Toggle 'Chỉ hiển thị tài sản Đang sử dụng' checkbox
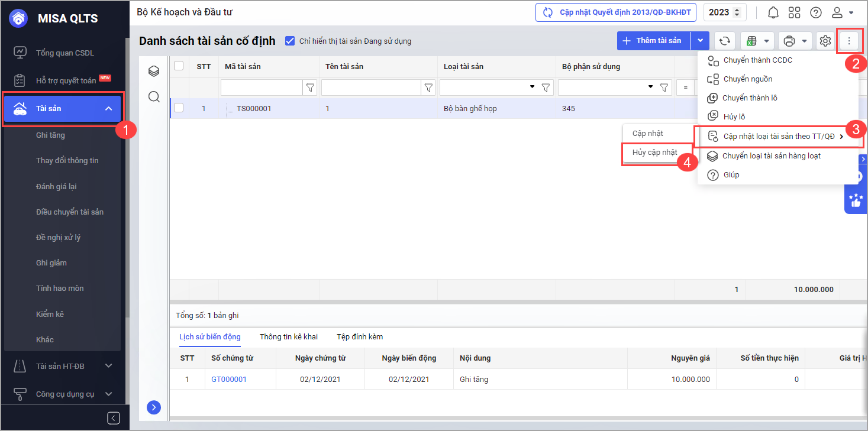Image resolution: width=868 pixels, height=431 pixels. click(290, 41)
